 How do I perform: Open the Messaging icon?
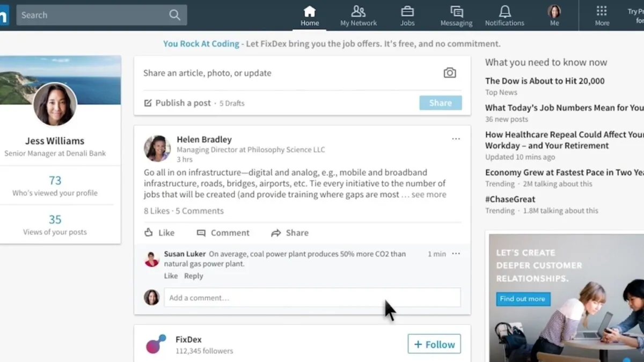[x=456, y=12]
